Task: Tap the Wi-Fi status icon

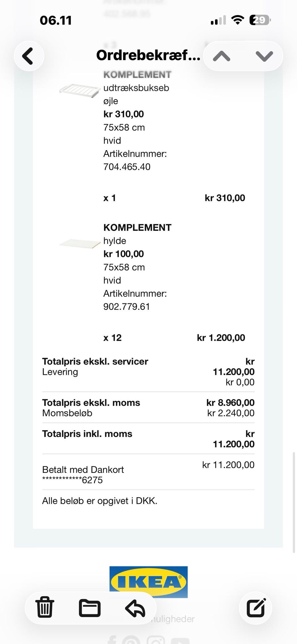Action: [x=238, y=20]
